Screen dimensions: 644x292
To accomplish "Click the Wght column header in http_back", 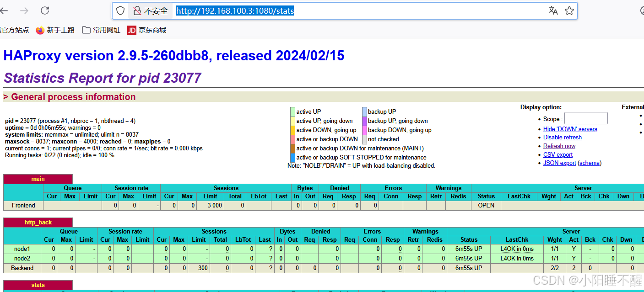I will [555, 240].
